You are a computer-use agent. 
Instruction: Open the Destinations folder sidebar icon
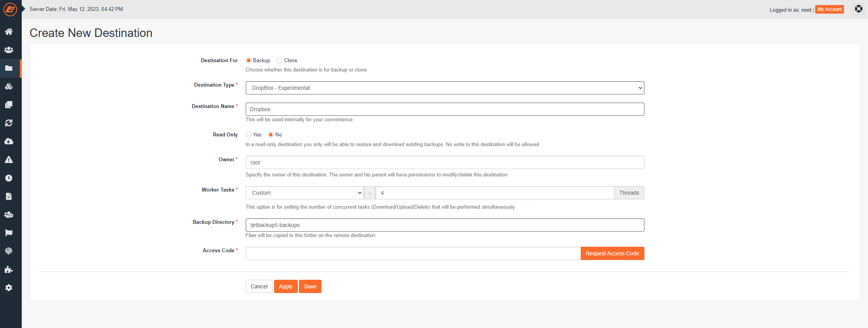click(9, 68)
